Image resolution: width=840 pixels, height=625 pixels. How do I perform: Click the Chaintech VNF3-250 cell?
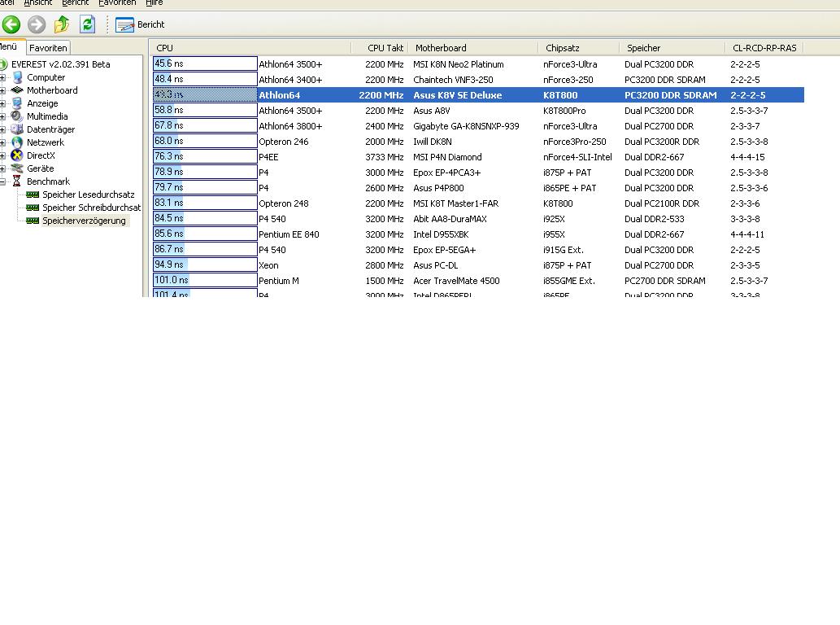pyautogui.click(x=453, y=80)
